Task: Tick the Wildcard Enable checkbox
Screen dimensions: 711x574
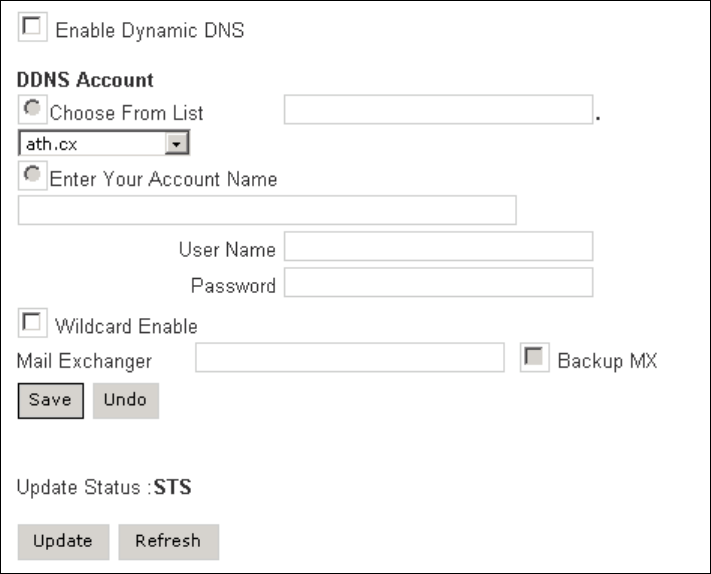Action: [x=32, y=323]
